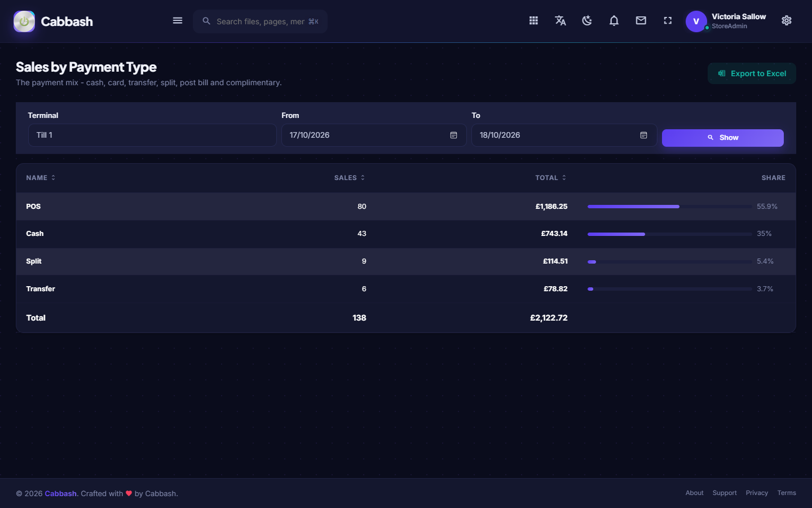The image size is (812, 508).
Task: Click the Excel icon in export button
Action: point(722,73)
